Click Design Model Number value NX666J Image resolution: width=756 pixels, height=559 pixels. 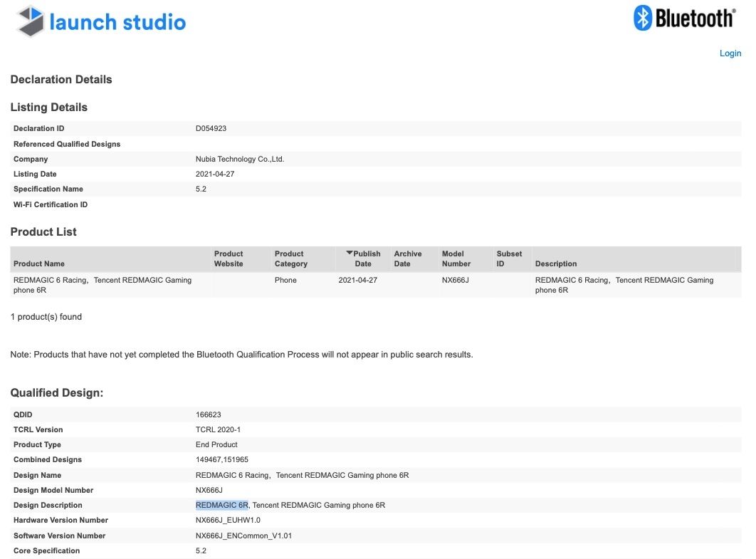pyautogui.click(x=209, y=490)
